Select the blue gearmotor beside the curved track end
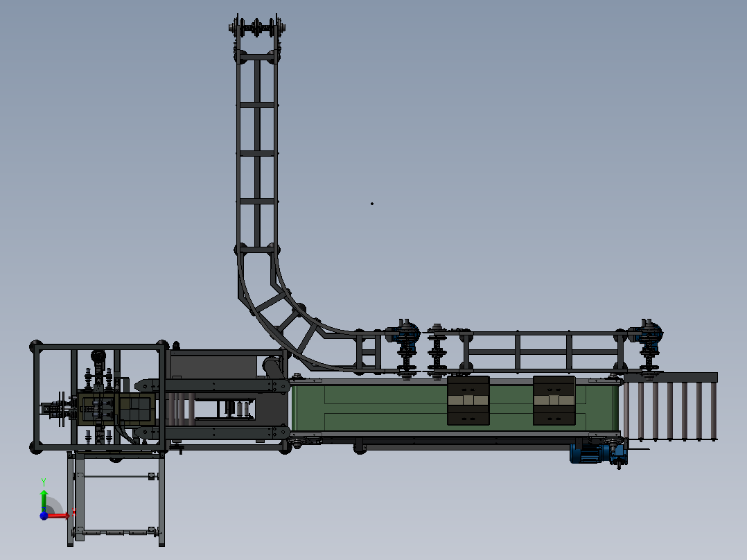Screen dimensions: 747x560 [404, 335]
